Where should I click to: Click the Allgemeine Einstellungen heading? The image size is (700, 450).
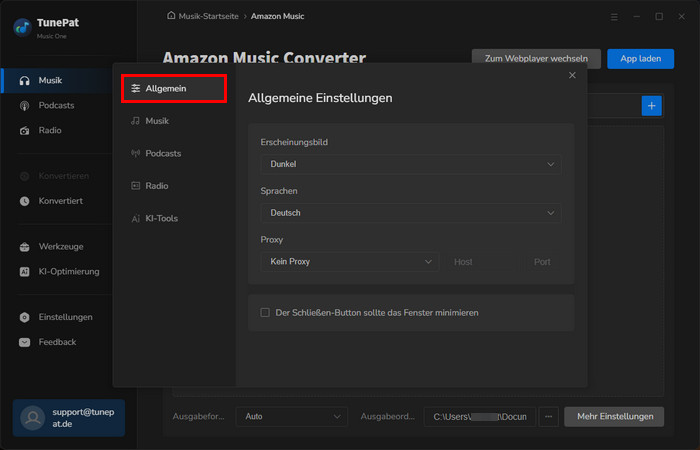(320, 98)
